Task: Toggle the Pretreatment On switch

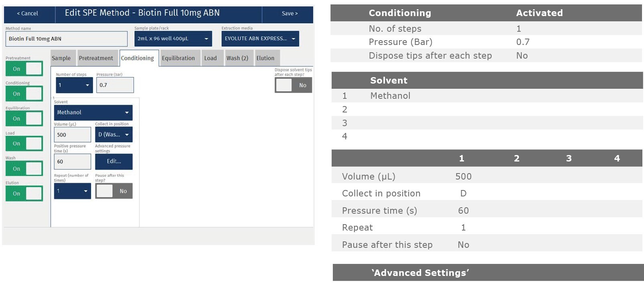Action: [x=24, y=69]
